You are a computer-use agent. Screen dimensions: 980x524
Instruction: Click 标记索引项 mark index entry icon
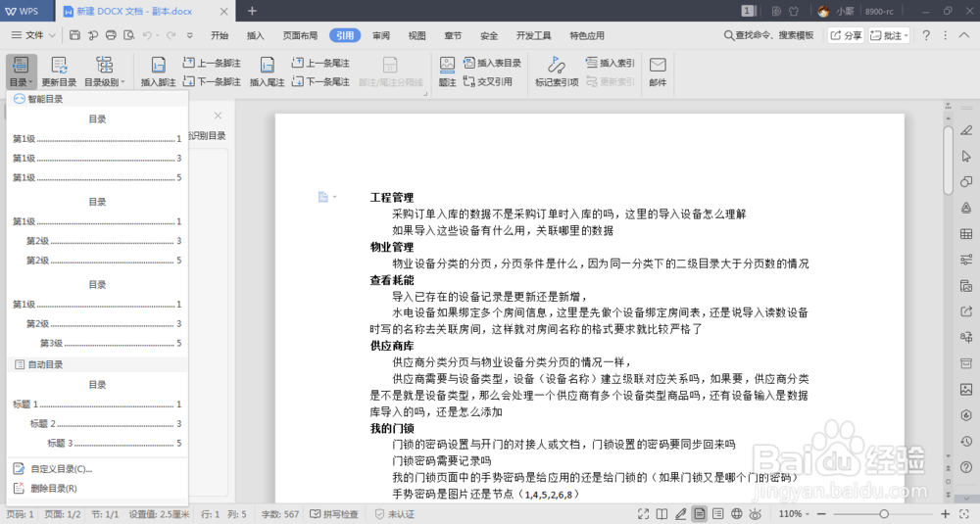pyautogui.click(x=557, y=71)
